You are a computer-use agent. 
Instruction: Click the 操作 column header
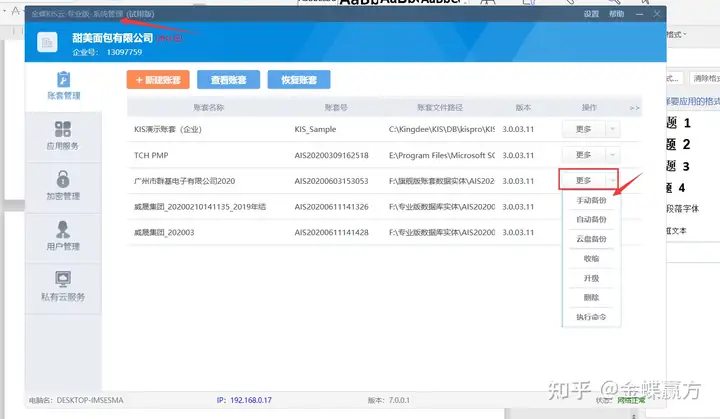coord(589,108)
